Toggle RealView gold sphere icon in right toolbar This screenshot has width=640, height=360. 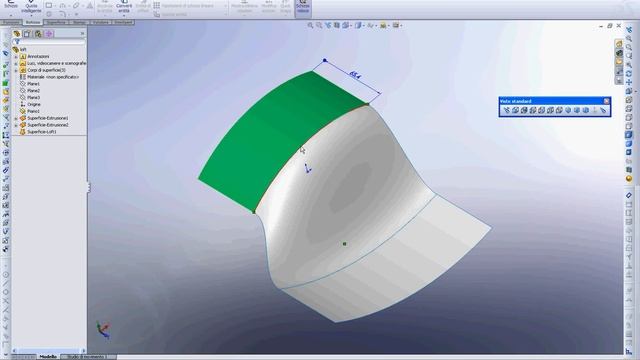(x=629, y=179)
